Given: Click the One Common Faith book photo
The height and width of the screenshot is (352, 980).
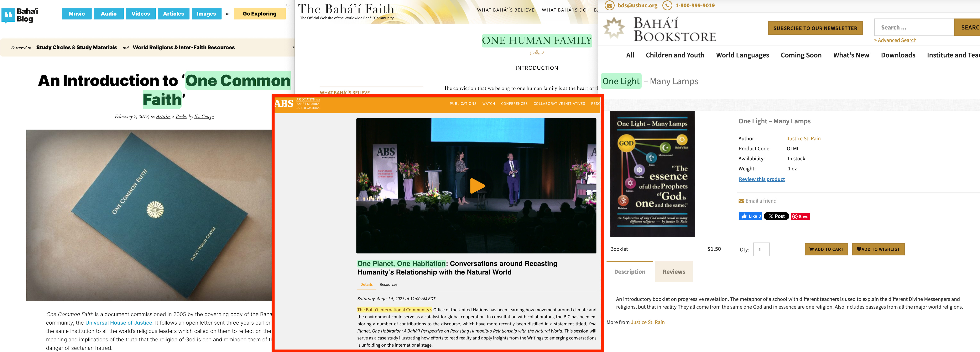Looking at the screenshot, I should 149,215.
